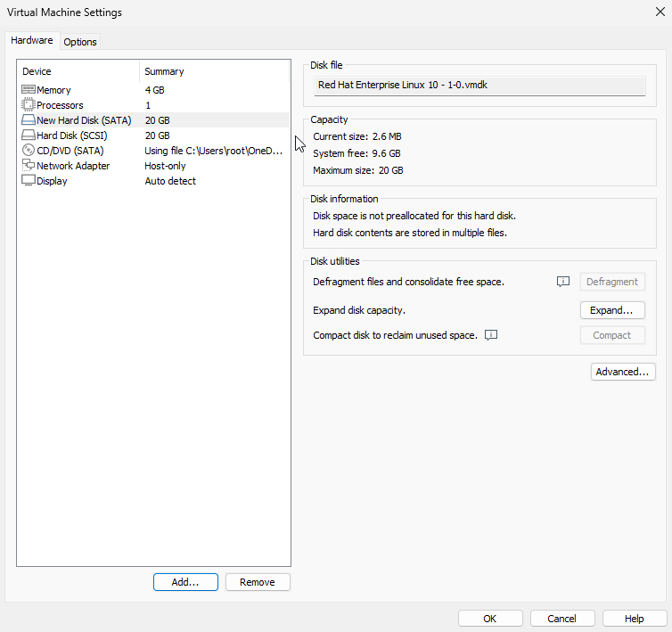
Task: Click the CD/DVD (SATA) disc icon
Action: (x=29, y=151)
